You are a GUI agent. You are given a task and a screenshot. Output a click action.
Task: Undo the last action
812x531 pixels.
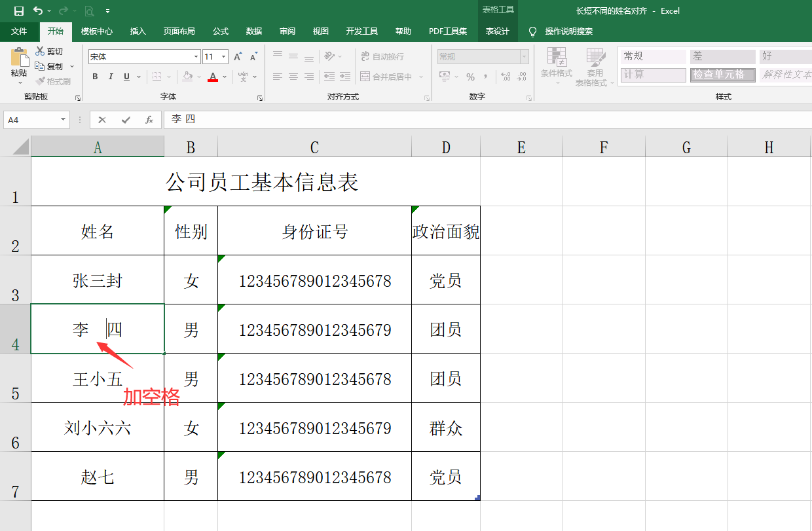click(38, 10)
